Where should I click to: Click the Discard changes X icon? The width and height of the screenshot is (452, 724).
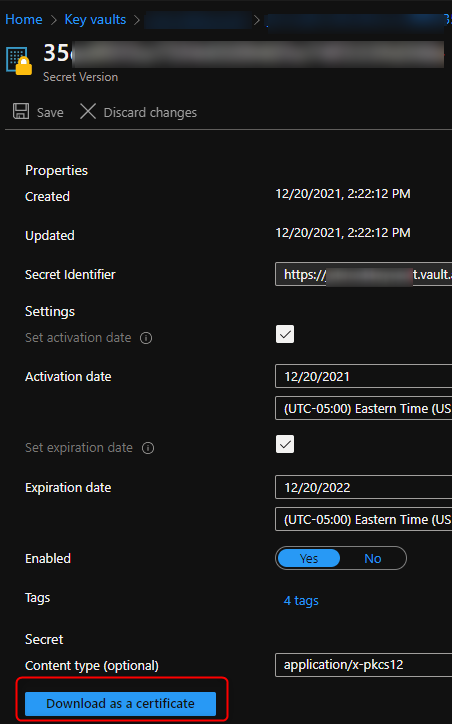88,112
